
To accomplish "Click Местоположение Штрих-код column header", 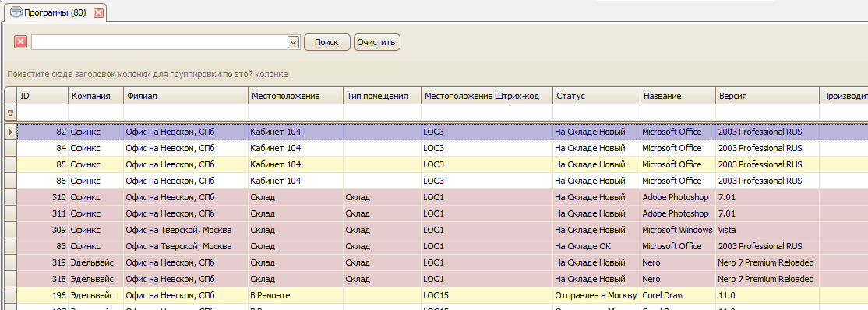I will 486,96.
